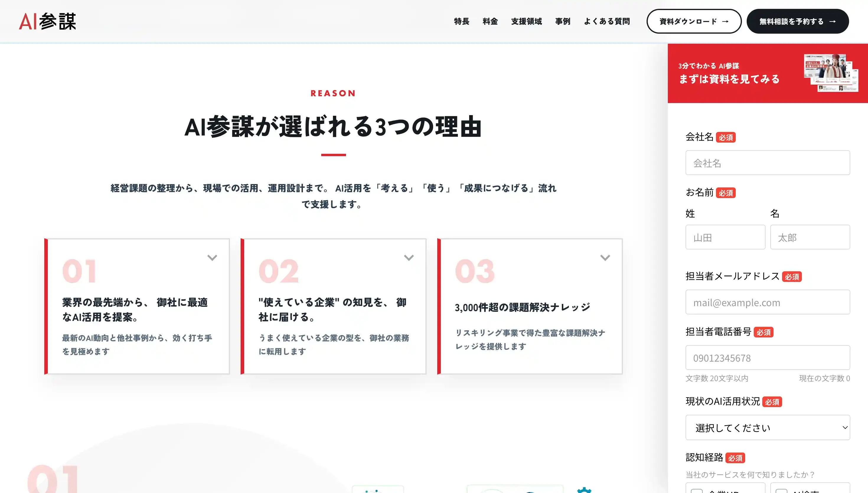Click the 必須 badge beside 会社名
The width and height of the screenshot is (868, 493).
(x=725, y=138)
